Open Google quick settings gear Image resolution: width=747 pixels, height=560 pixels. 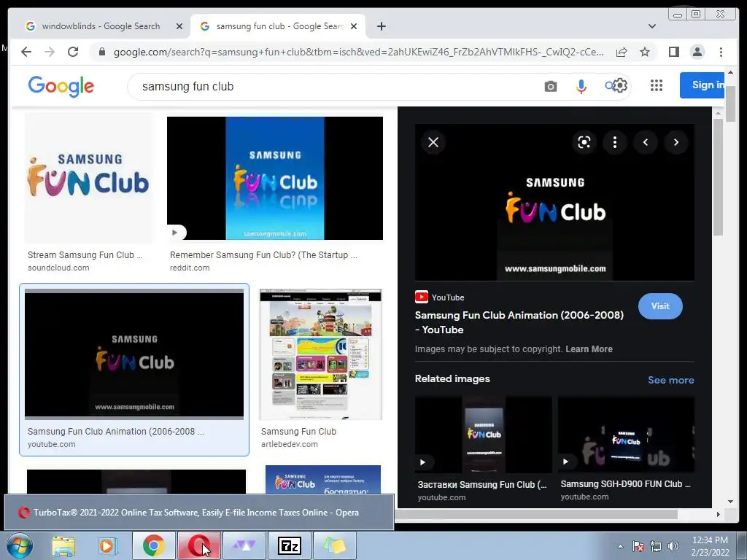coord(619,86)
